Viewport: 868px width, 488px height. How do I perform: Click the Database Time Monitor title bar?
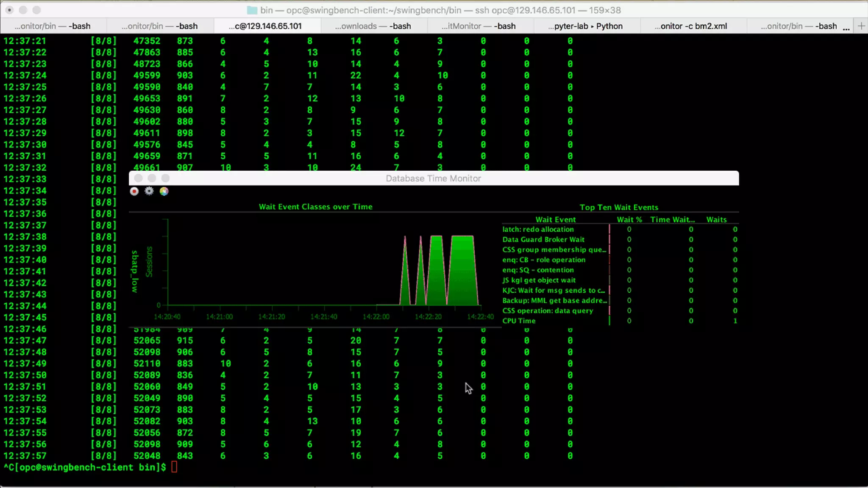click(433, 178)
